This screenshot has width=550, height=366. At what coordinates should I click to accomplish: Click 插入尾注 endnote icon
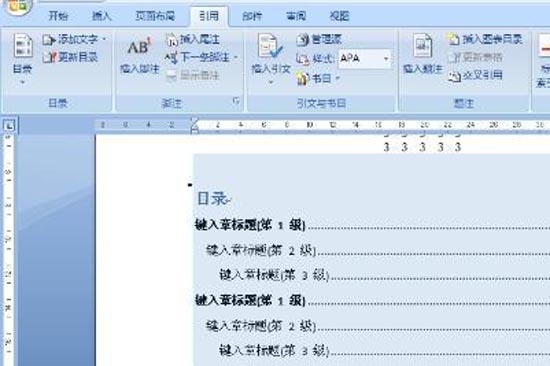pos(172,40)
